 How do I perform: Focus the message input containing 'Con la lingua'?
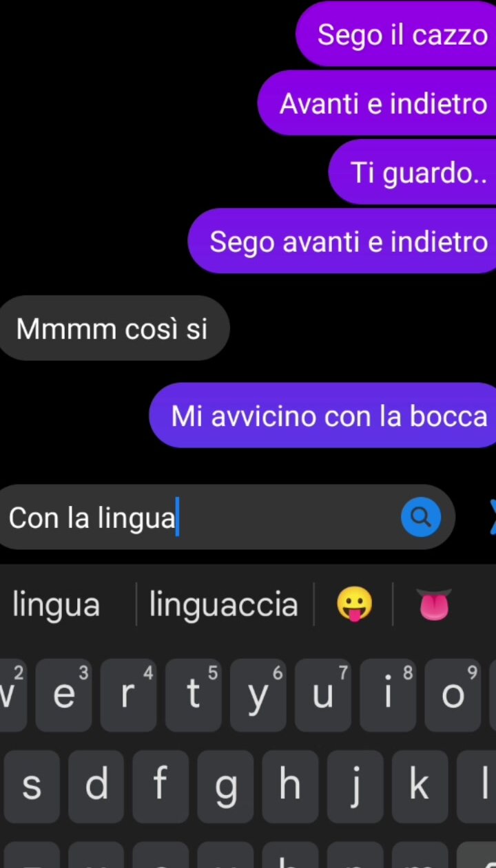tap(227, 517)
